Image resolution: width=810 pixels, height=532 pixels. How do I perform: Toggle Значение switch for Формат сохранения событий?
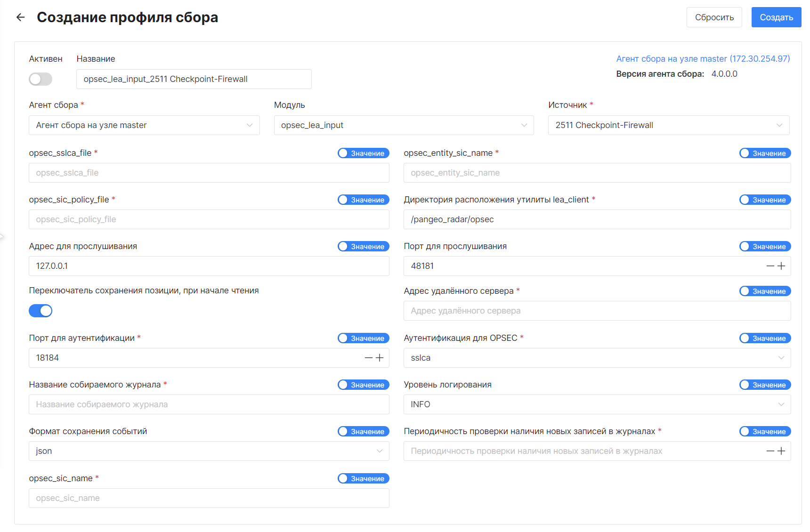click(363, 431)
